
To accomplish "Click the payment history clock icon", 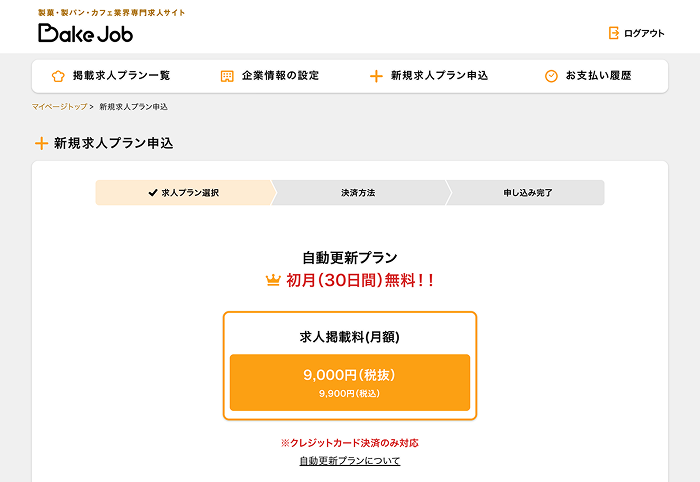I will click(551, 76).
